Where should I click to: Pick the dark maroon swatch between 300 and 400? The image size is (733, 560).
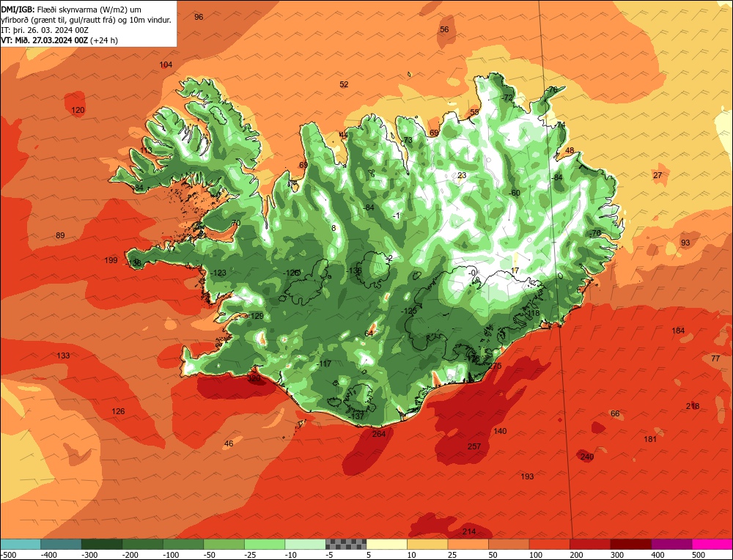coord(630,544)
